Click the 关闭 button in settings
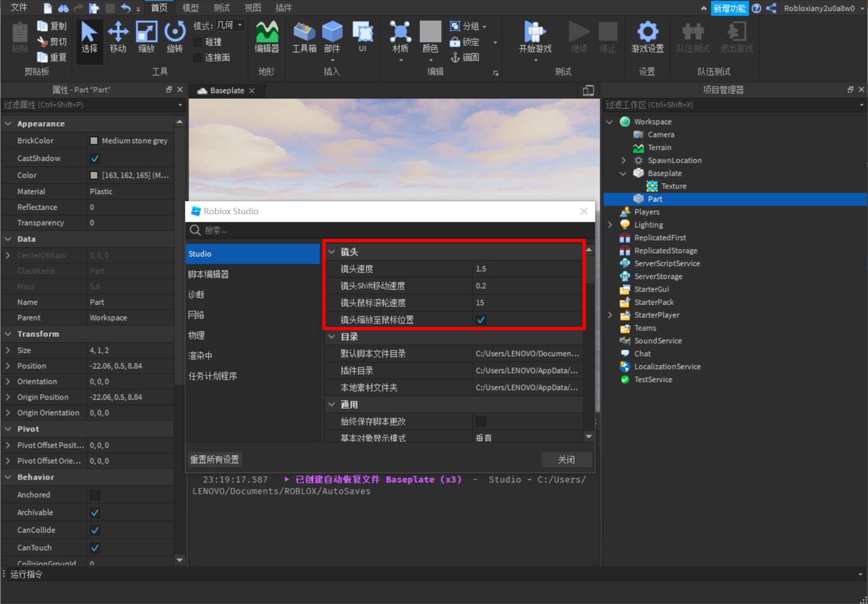Viewport: 868px width, 604px height. click(567, 460)
